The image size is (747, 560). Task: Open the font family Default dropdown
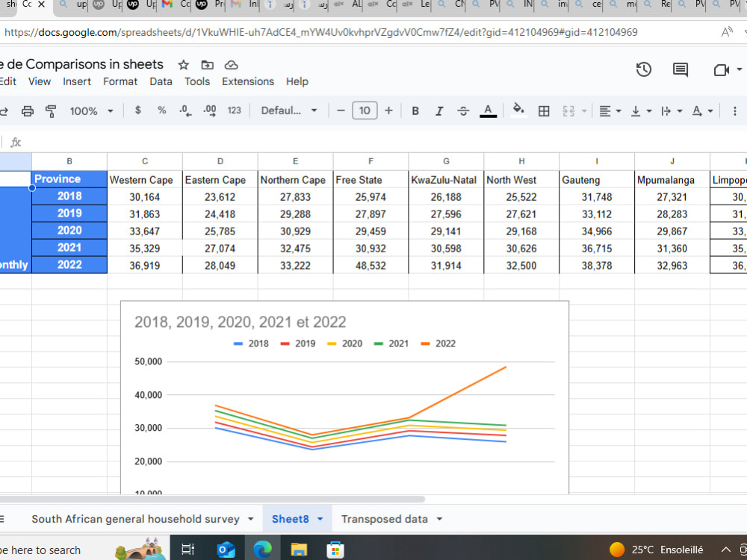(288, 111)
